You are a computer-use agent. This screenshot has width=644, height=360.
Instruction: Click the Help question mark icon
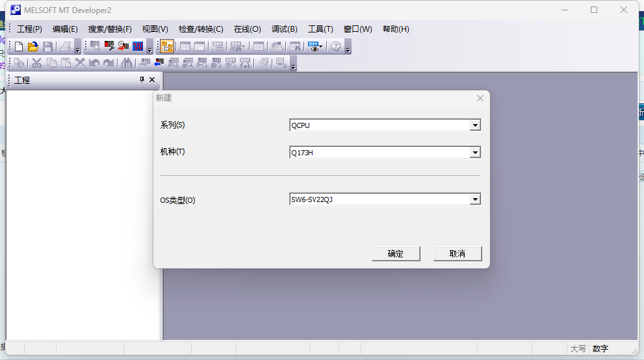(336, 46)
